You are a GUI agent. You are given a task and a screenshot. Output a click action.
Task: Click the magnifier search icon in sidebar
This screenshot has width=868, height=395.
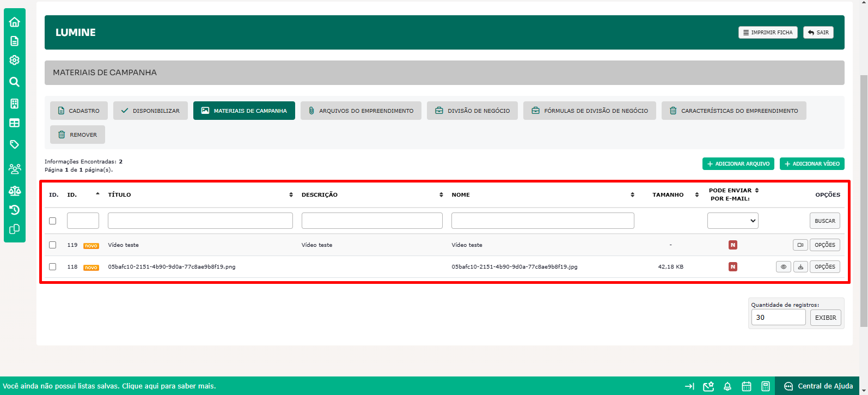pyautogui.click(x=15, y=82)
